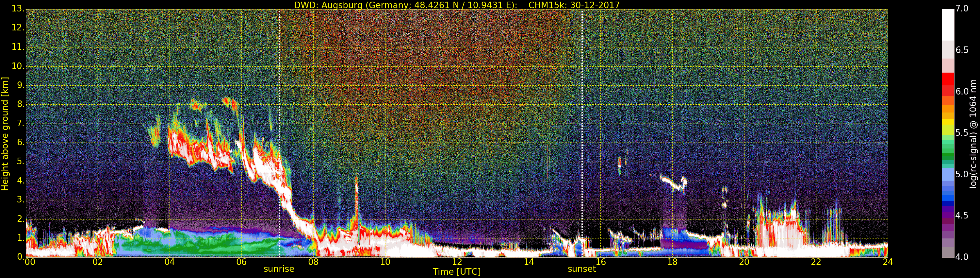This screenshot has height=278, width=980.
Task: Click time axis tick label '12'
Action: click(x=457, y=262)
